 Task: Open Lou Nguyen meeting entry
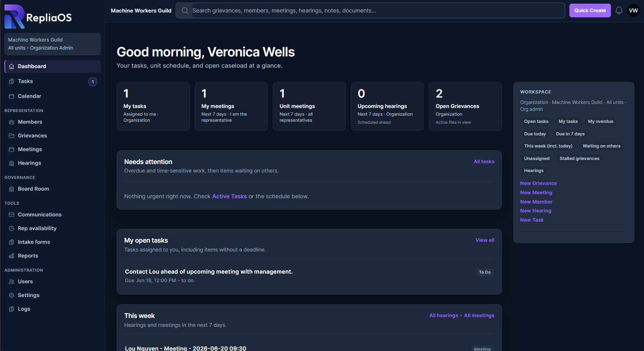tap(185, 348)
